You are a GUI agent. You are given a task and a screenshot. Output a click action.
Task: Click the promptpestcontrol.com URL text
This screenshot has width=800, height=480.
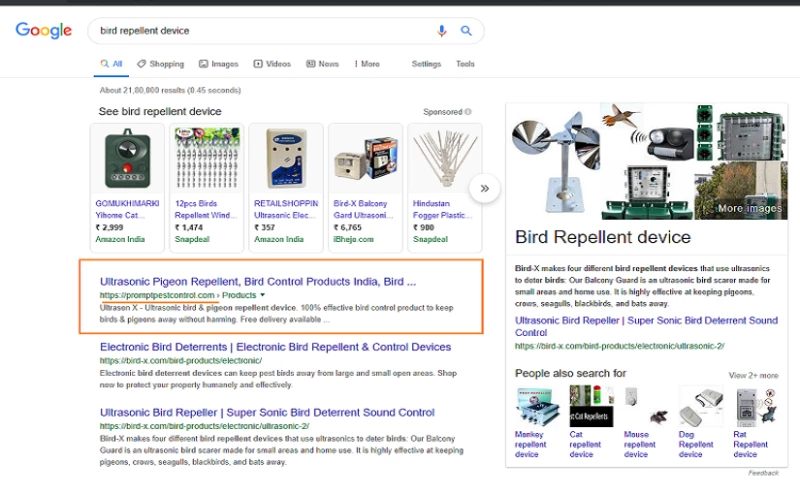157,295
